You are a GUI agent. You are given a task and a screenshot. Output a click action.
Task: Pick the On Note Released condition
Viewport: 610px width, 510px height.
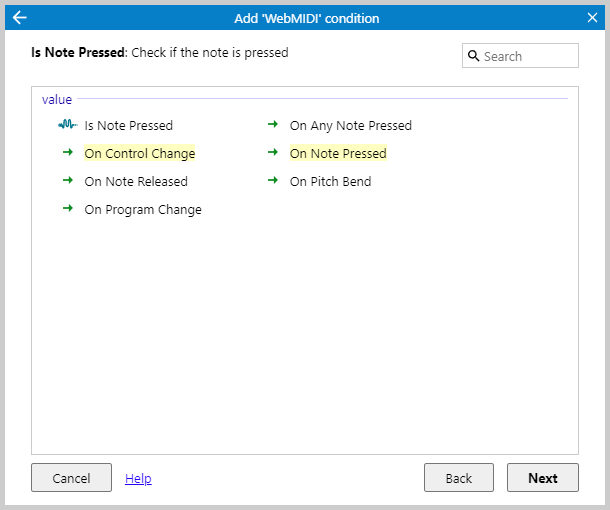pos(136,182)
